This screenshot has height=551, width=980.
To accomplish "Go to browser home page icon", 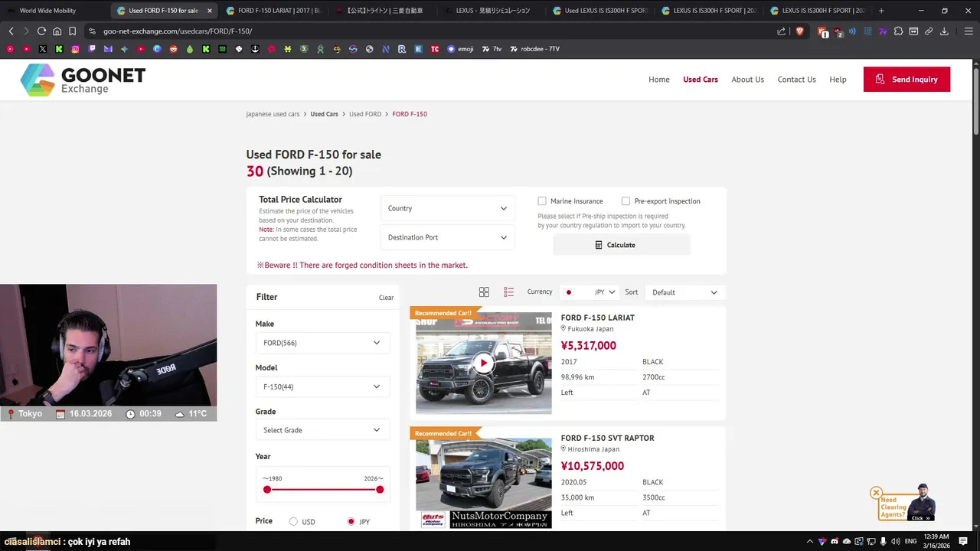I will point(57,31).
